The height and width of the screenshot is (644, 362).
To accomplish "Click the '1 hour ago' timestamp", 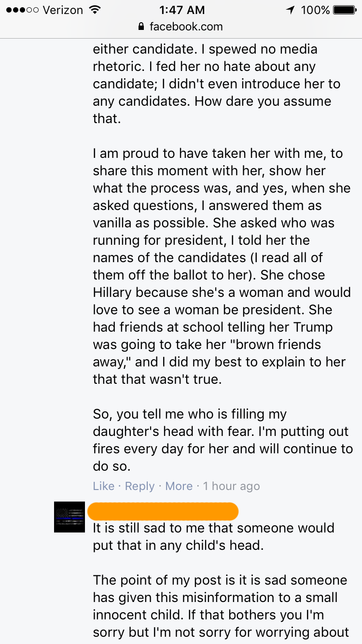I will coord(231,486).
